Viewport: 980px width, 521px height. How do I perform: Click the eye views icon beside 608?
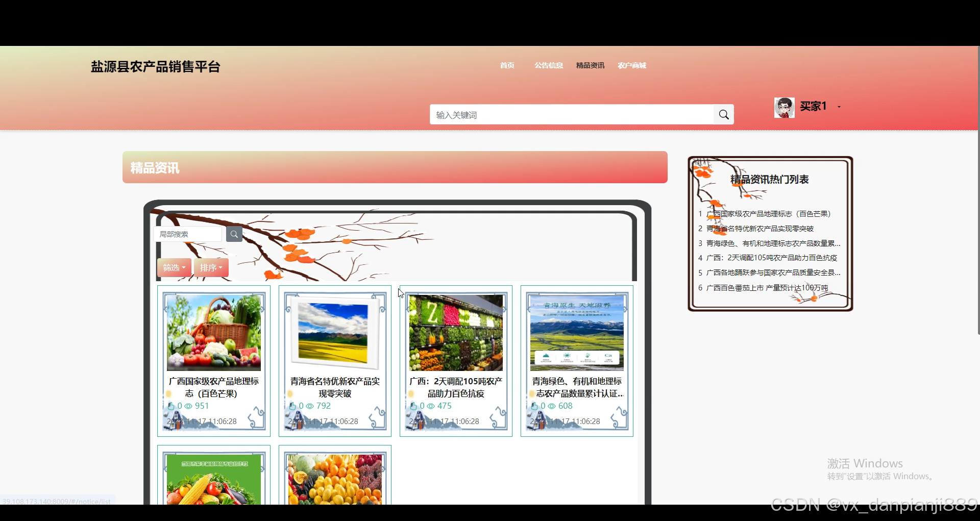click(552, 406)
